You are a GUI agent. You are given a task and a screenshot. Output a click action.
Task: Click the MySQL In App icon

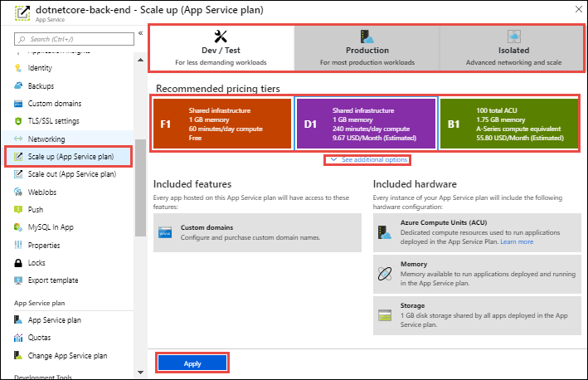18,227
